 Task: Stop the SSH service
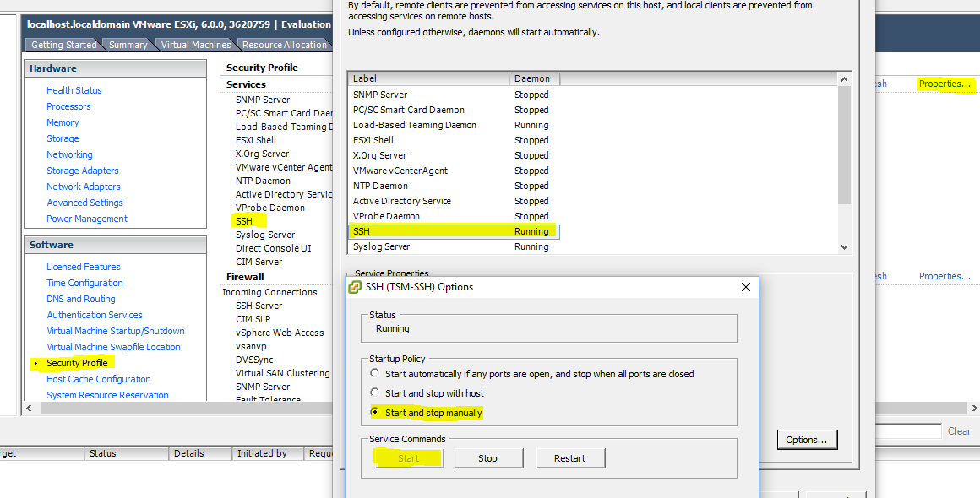pyautogui.click(x=488, y=458)
